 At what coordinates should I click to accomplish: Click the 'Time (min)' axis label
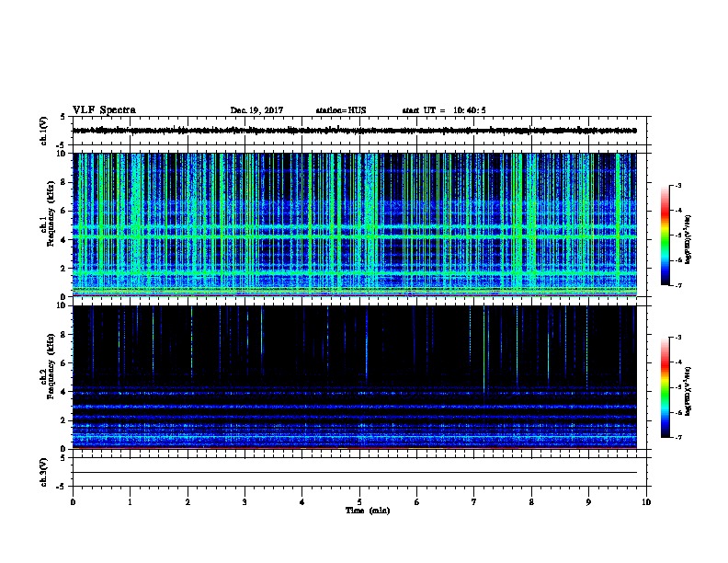(x=368, y=511)
